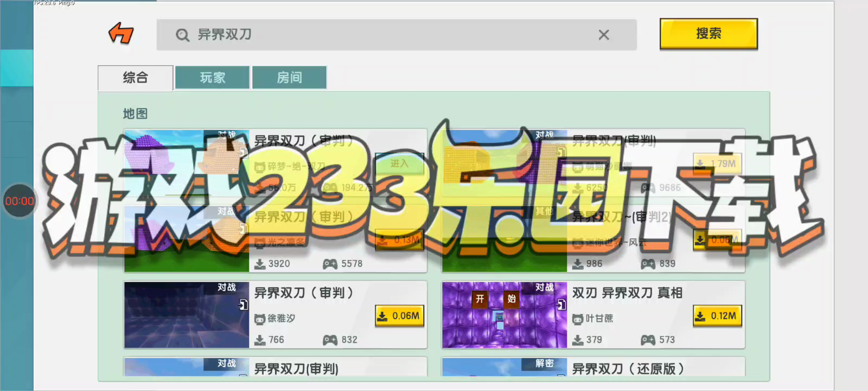Open the 异界双刀（还原版）map title
Screen dimensions: 868x391
(x=628, y=369)
